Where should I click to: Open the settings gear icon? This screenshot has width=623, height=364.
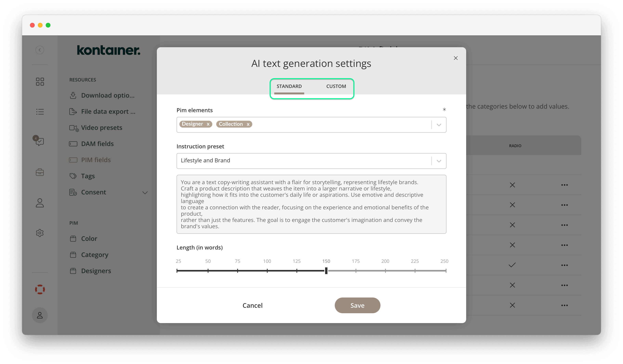coord(40,233)
